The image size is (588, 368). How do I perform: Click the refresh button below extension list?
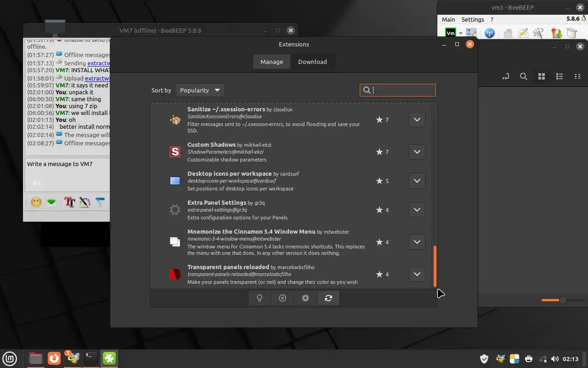point(328,298)
